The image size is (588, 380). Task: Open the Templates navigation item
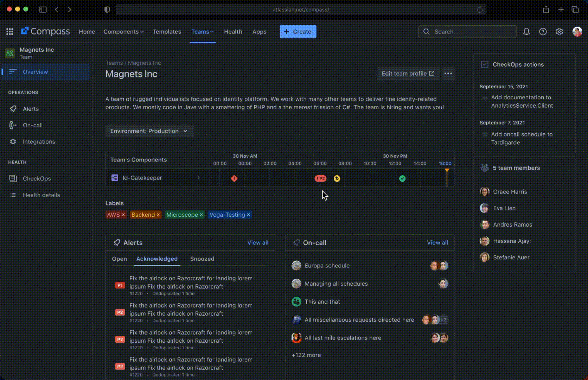[x=167, y=32]
